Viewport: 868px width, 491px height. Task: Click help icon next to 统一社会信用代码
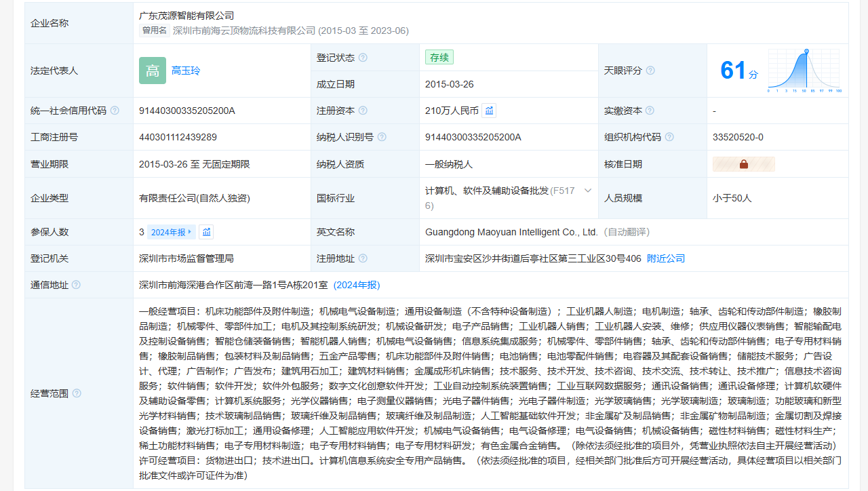pyautogui.click(x=115, y=111)
